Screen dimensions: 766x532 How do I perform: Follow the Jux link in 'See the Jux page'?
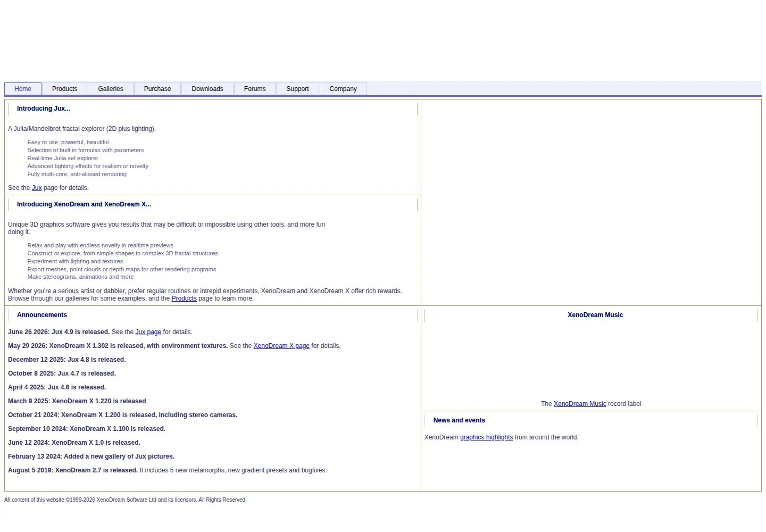37,188
